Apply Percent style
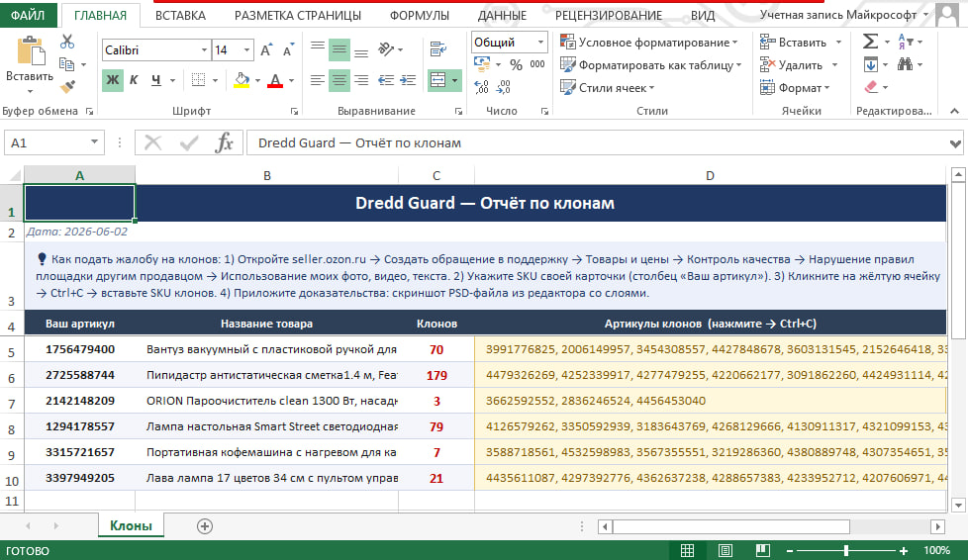The height and width of the screenshot is (560, 968). 516,65
